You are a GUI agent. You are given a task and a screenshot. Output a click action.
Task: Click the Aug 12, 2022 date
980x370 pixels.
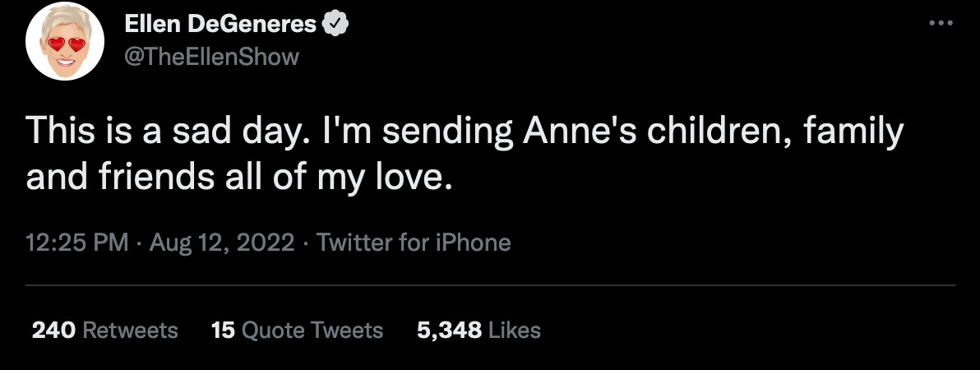[221, 243]
